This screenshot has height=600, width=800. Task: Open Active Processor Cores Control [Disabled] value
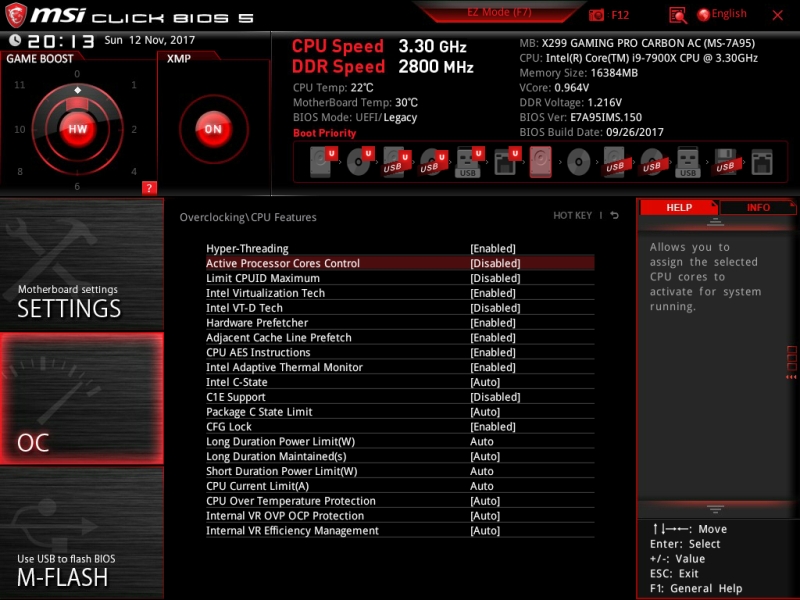pyautogui.click(x=495, y=263)
